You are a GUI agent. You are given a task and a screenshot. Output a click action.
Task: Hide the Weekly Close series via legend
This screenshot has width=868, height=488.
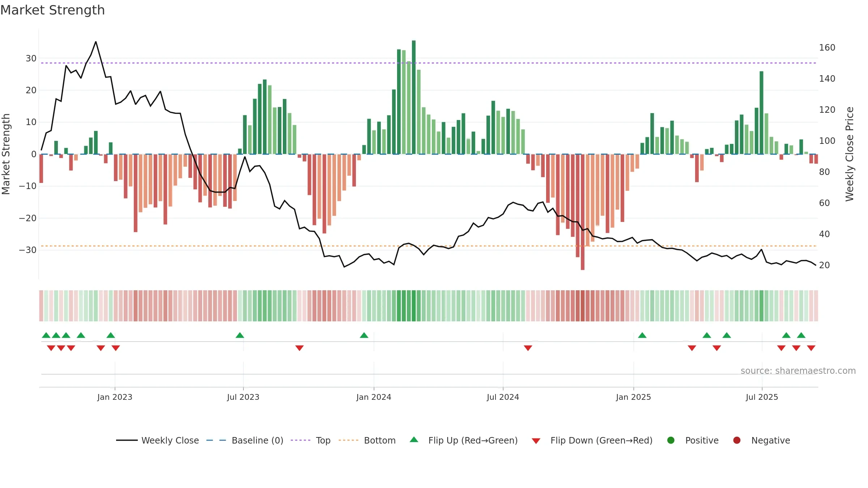point(158,440)
